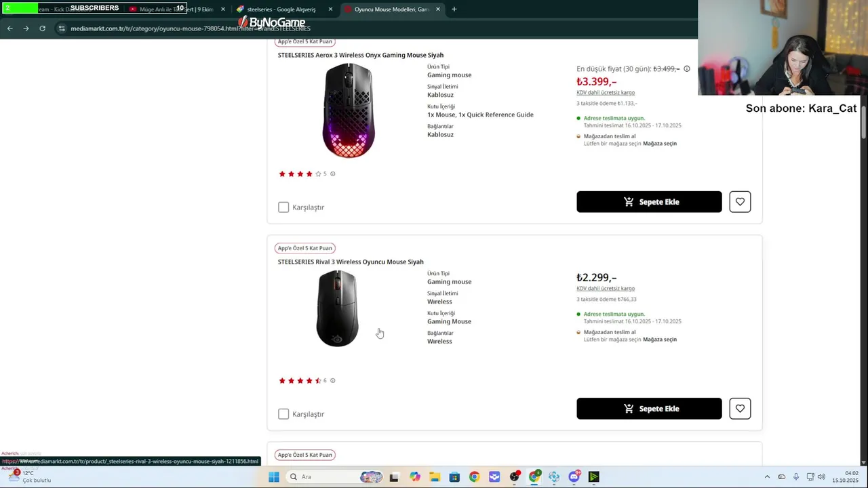Click Aerox 3 star rating
Image resolution: width=868 pixels, height=488 pixels.
pyautogui.click(x=300, y=174)
